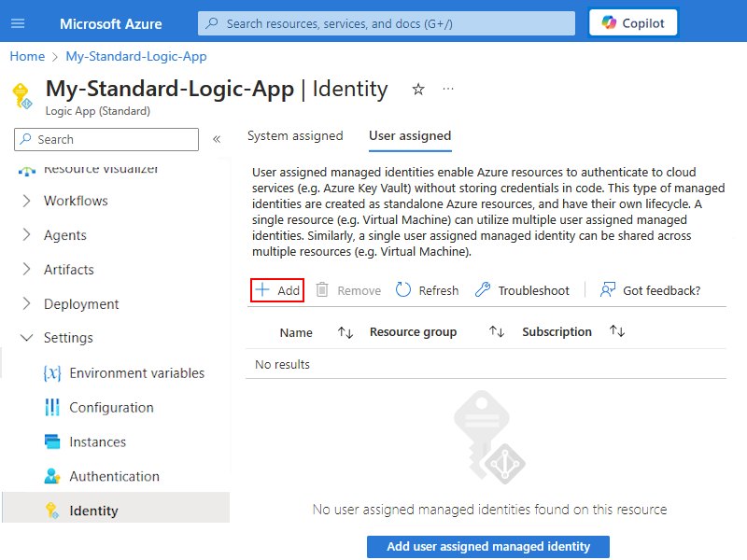Switch to the System assigned tab
Screen dimensions: 747x560
(295, 135)
